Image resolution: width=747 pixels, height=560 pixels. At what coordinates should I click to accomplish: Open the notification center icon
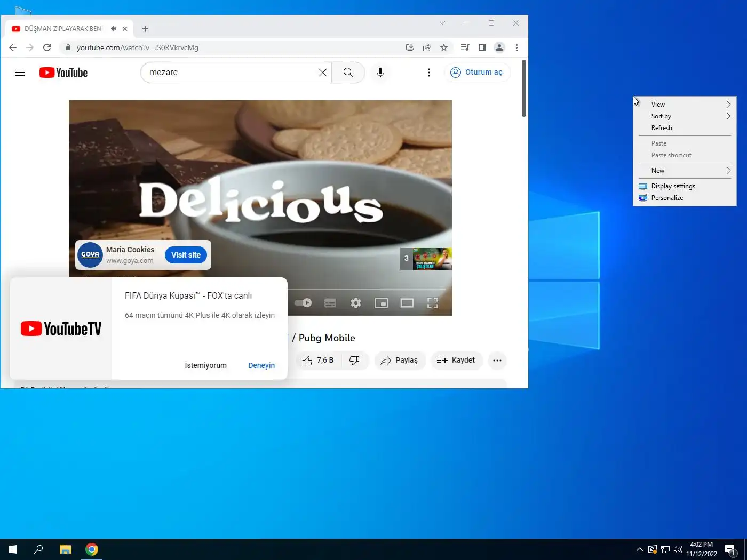point(730,549)
